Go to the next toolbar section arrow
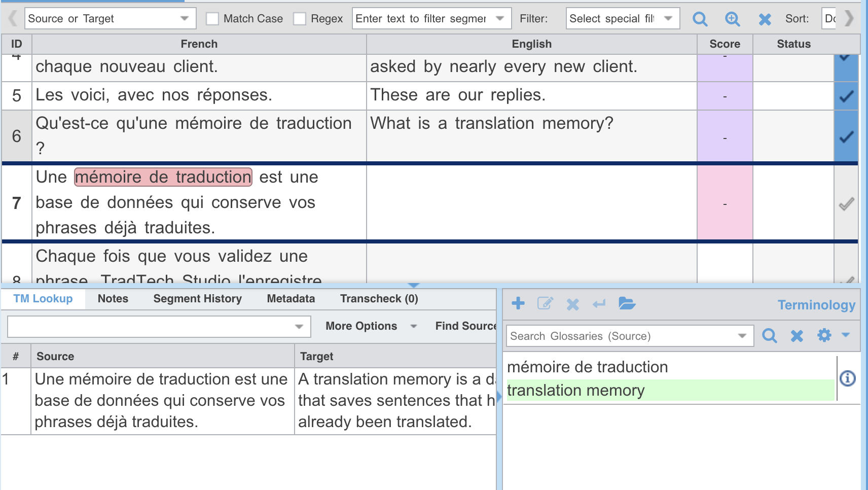This screenshot has height=490, width=868. (849, 19)
